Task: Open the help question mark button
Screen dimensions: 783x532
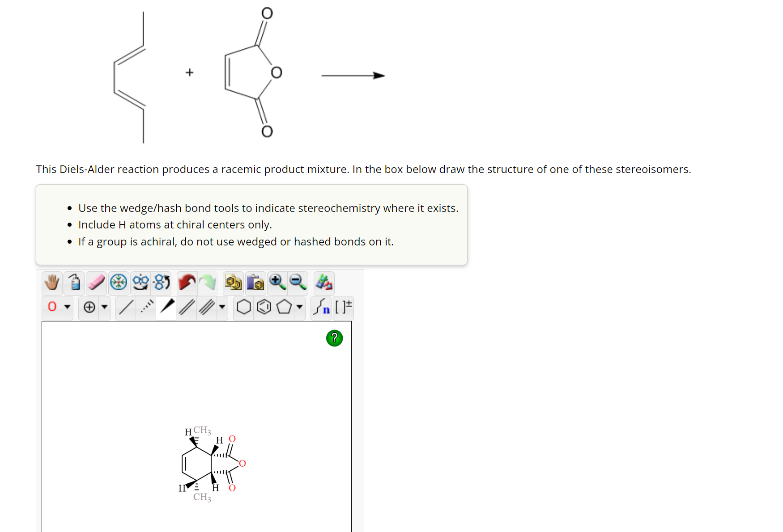Action: coord(334,338)
